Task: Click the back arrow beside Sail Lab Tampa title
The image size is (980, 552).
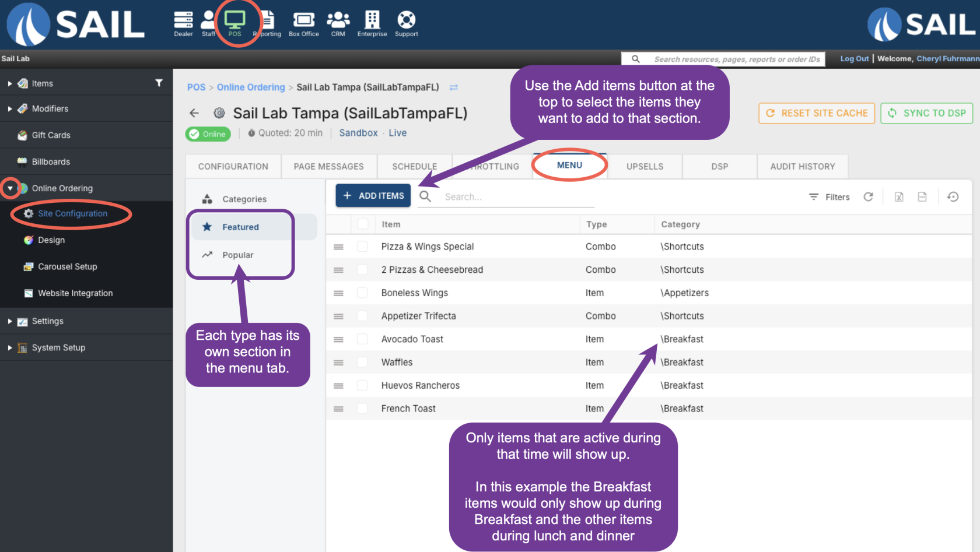Action: (194, 113)
